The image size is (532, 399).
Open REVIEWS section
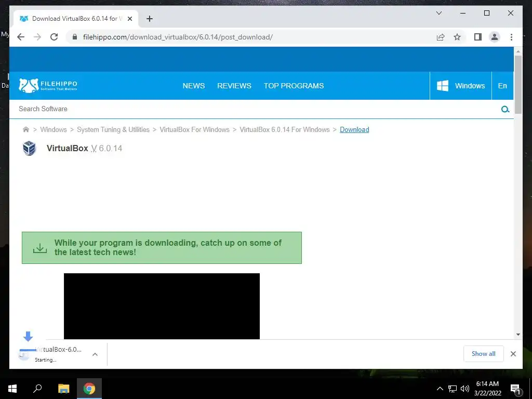coord(234,86)
